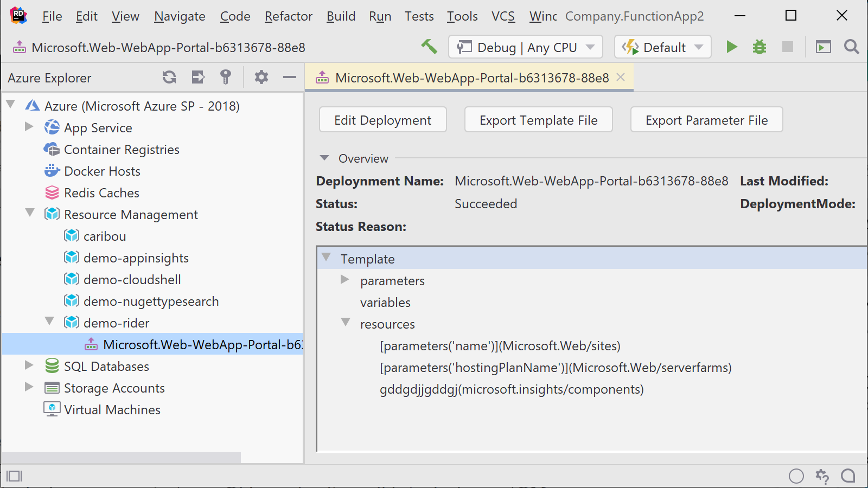Click the SQL Databases icon
The height and width of the screenshot is (488, 868).
click(x=52, y=366)
